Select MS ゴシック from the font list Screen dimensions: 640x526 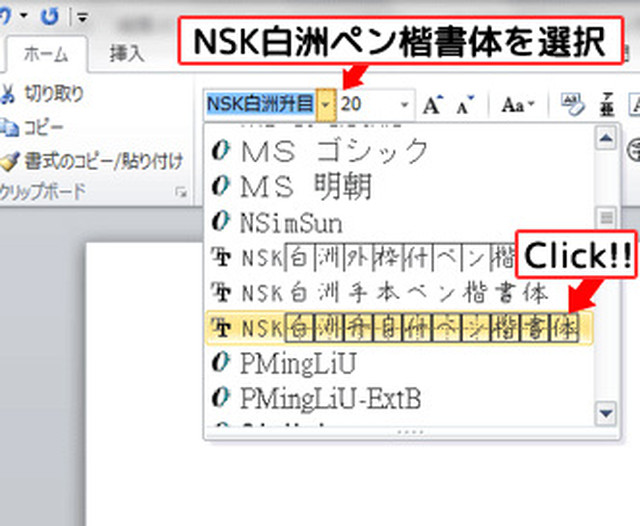point(399,151)
